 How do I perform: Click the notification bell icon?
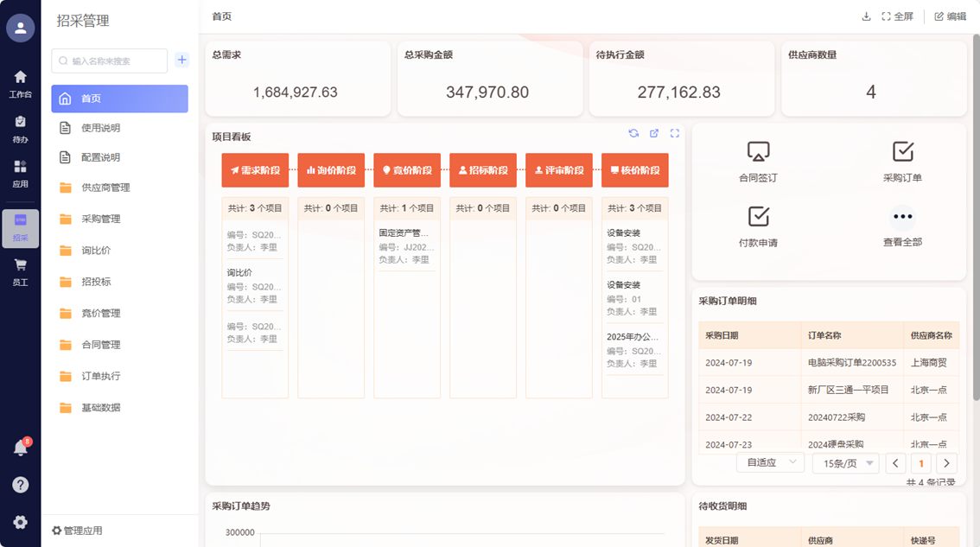[20, 448]
